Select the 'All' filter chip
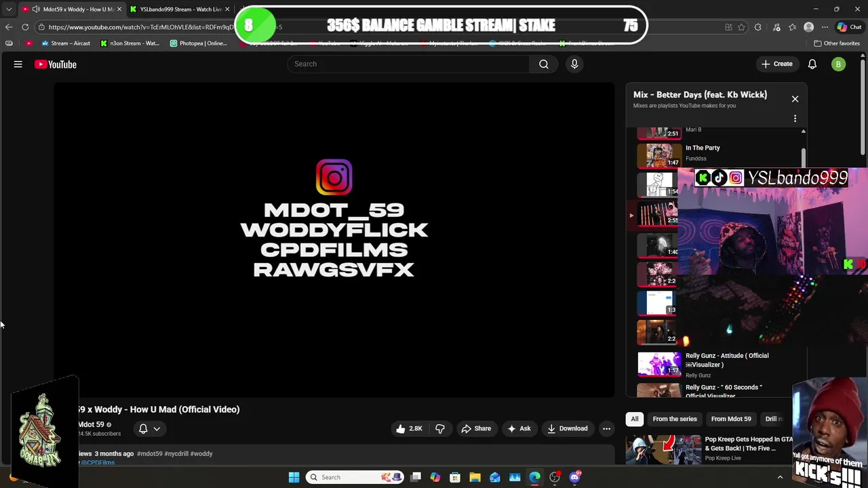This screenshot has width=868, height=488. (635, 419)
